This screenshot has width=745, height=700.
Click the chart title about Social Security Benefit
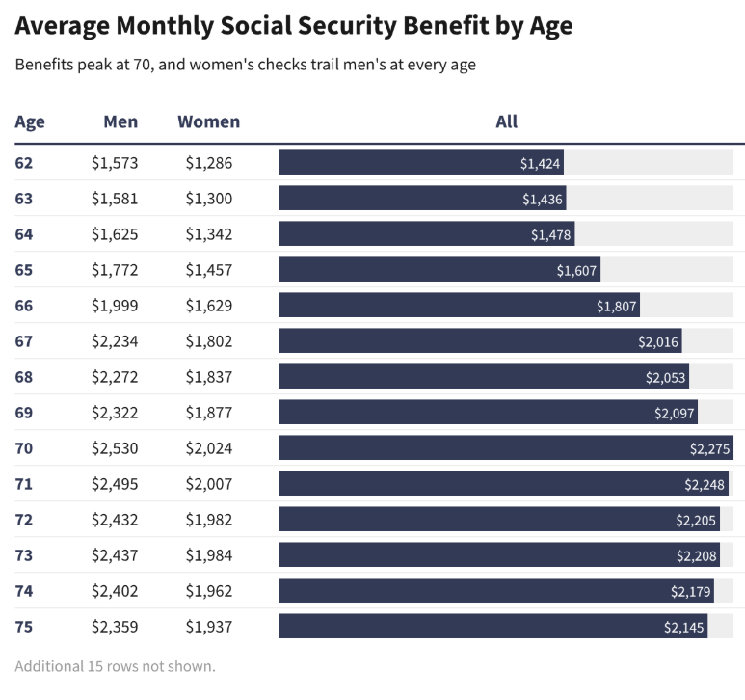tap(294, 26)
